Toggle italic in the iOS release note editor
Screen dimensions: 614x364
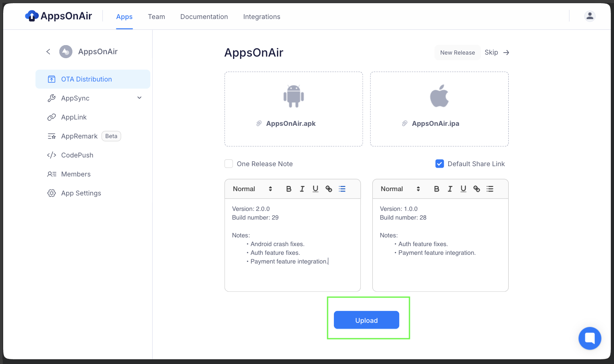tap(450, 189)
